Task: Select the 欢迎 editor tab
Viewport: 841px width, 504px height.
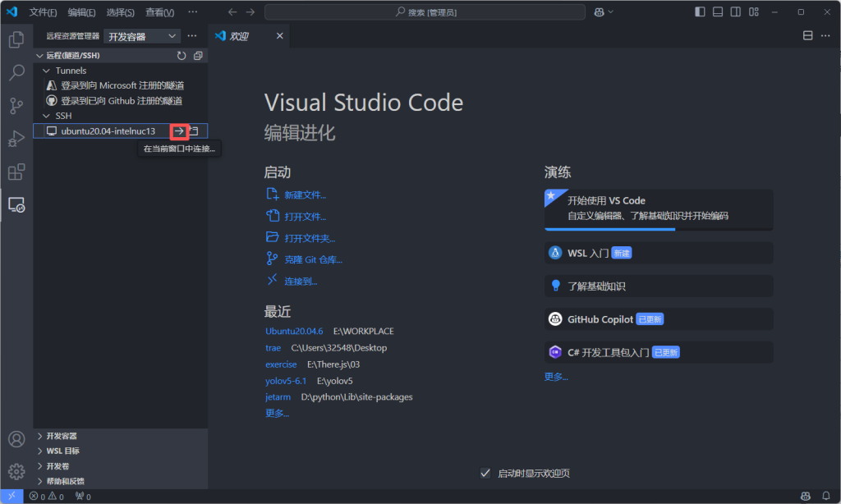Action: pos(239,36)
